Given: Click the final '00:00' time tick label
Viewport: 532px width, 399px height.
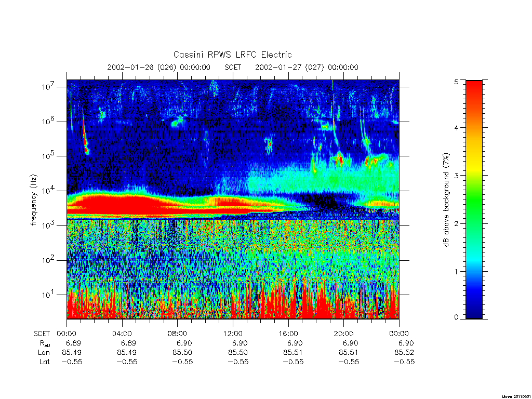Looking at the screenshot, I should click(x=399, y=334).
